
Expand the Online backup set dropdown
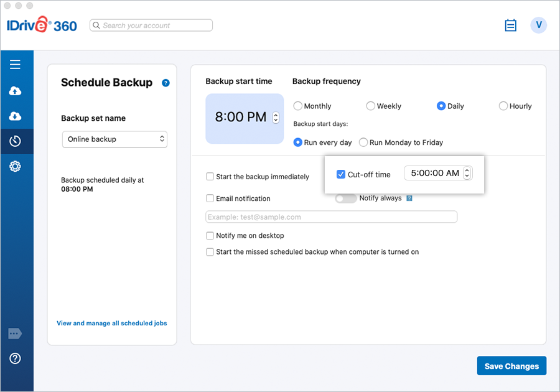click(x=114, y=139)
